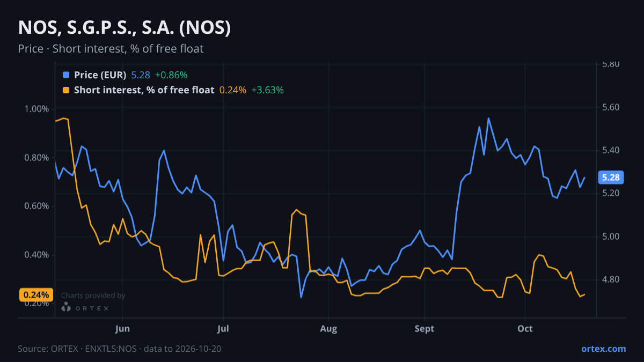Click the 1.00% left axis label
Image resolution: width=644 pixels, height=362 pixels.
(x=36, y=109)
